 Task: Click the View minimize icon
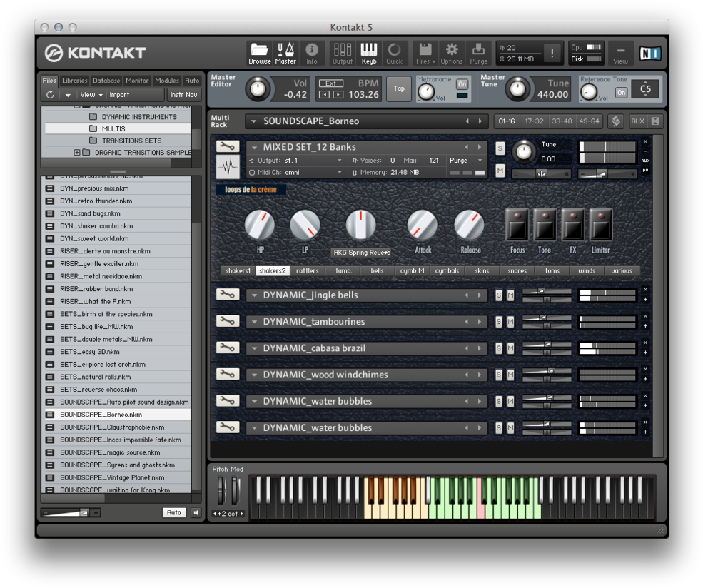620,54
